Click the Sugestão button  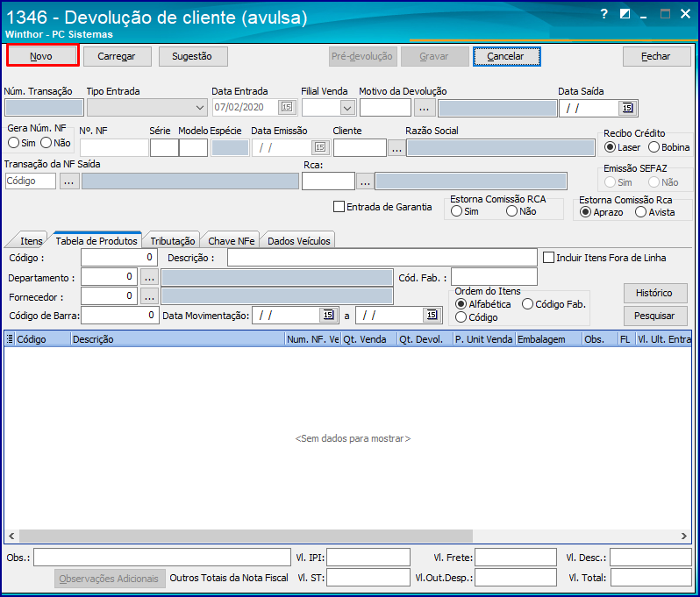click(x=192, y=56)
